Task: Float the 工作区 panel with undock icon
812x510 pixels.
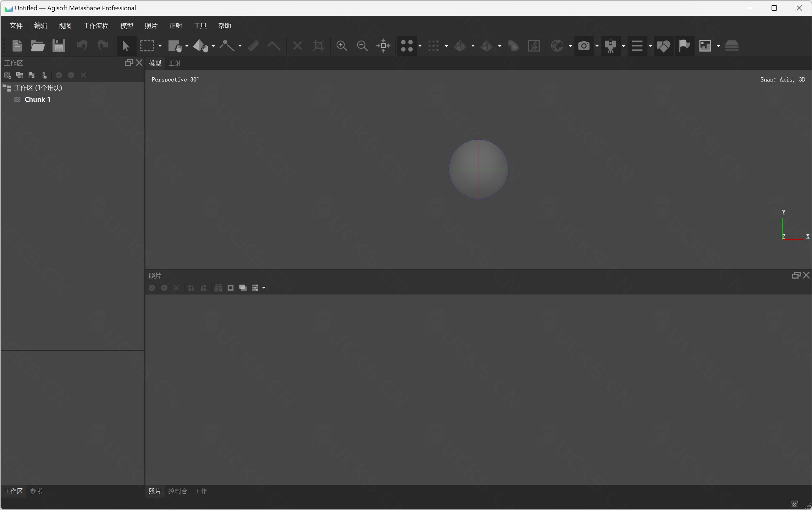Action: [128, 63]
